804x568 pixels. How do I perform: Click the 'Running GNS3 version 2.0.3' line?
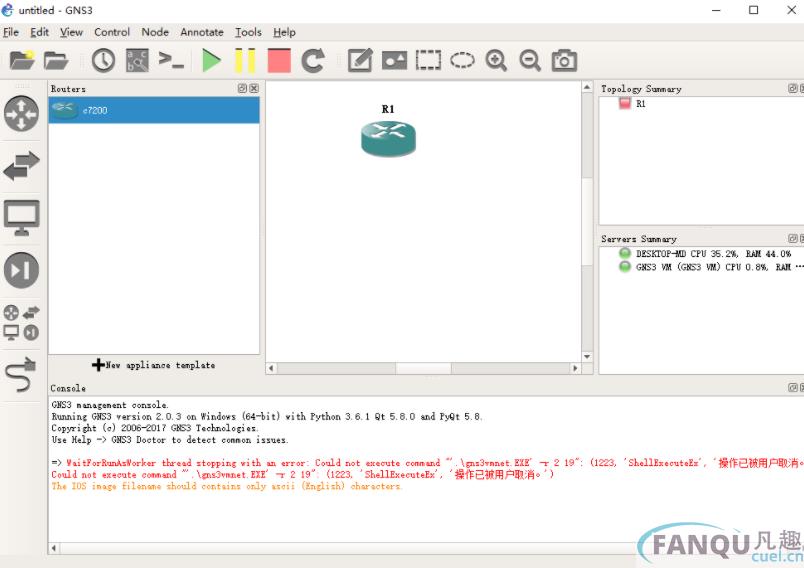tap(267, 417)
